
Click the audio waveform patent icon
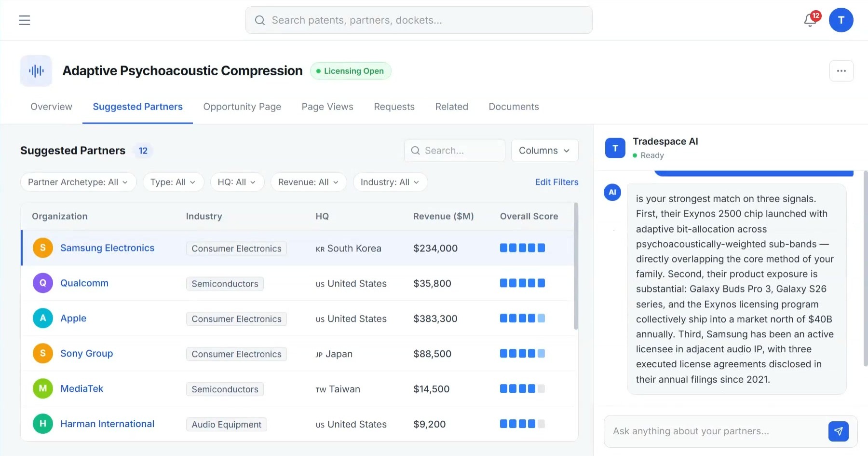(x=36, y=71)
